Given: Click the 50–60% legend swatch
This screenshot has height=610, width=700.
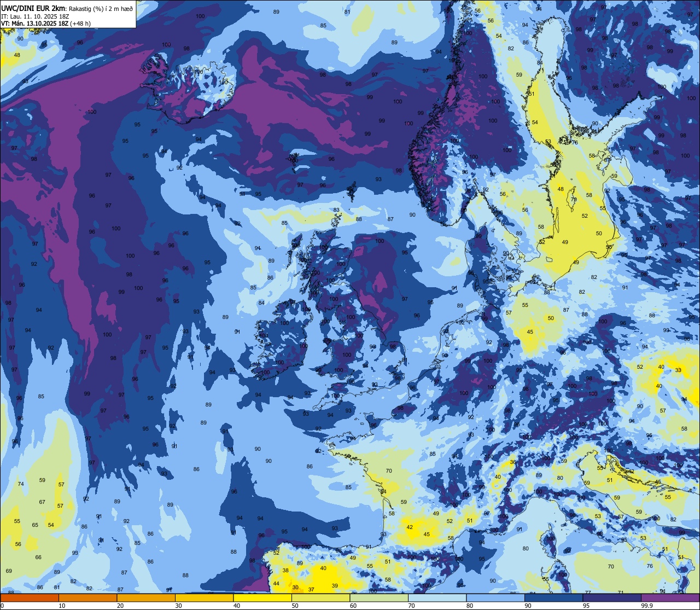Looking at the screenshot, I should (320, 597).
